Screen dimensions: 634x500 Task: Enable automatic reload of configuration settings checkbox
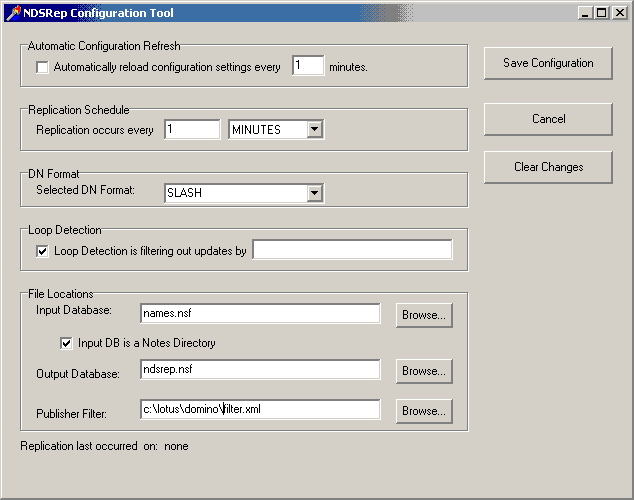42,67
